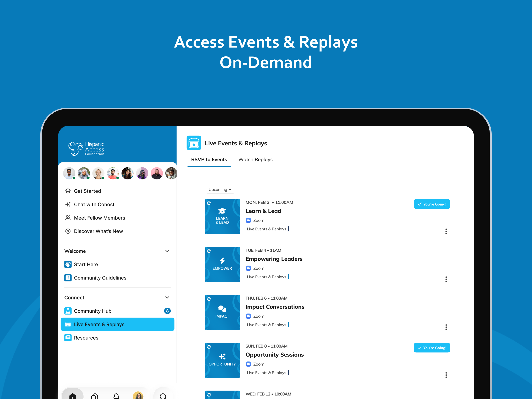The width and height of the screenshot is (532, 399).
Task: Open the Opportunity Sessions event title
Action: (x=275, y=355)
